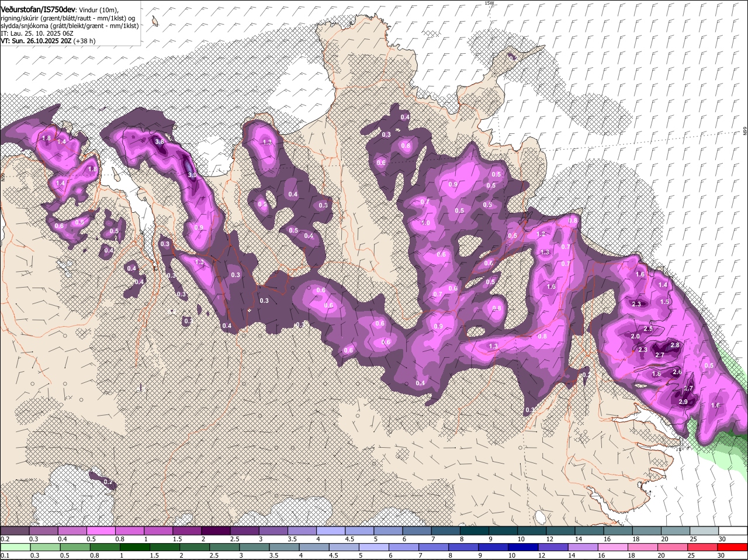The height and width of the screenshot is (560, 748).
Task: Click the 2.9 precipitation value label
Action: [x=684, y=402]
